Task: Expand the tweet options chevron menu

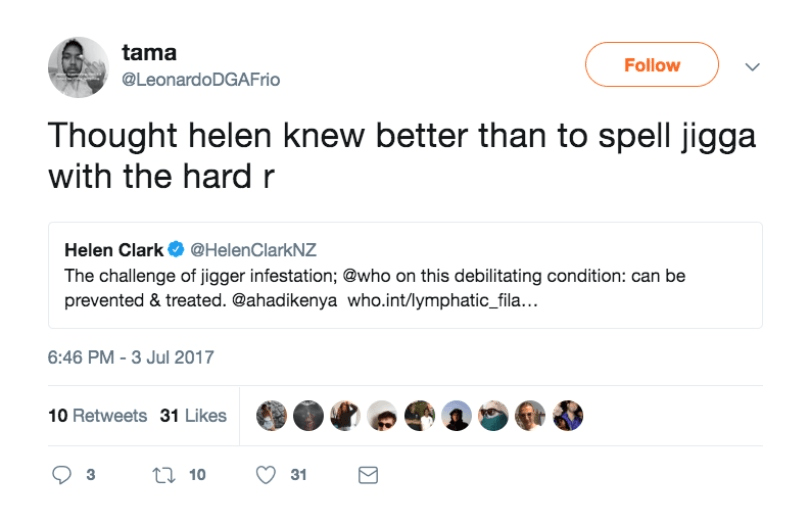Action: point(752,66)
